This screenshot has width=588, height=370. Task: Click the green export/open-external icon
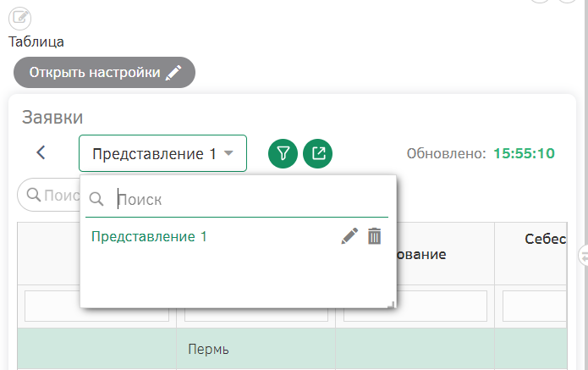coord(317,153)
